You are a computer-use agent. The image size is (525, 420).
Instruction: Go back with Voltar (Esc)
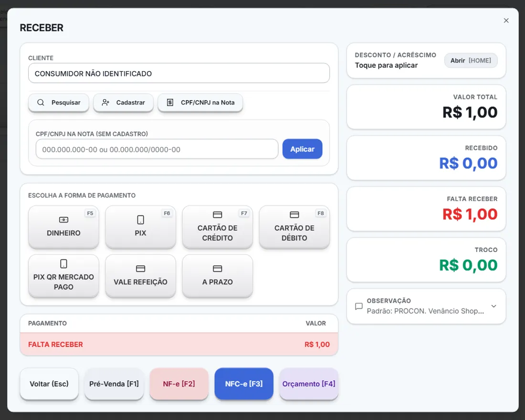click(x=49, y=384)
